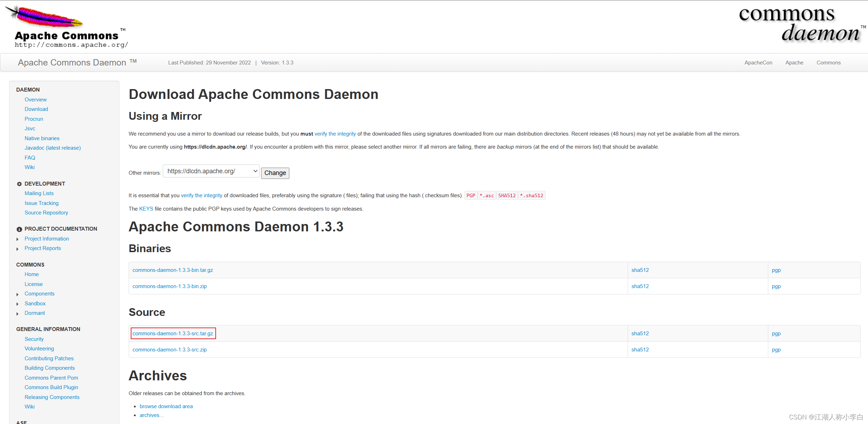Open the KEYS file link

146,208
